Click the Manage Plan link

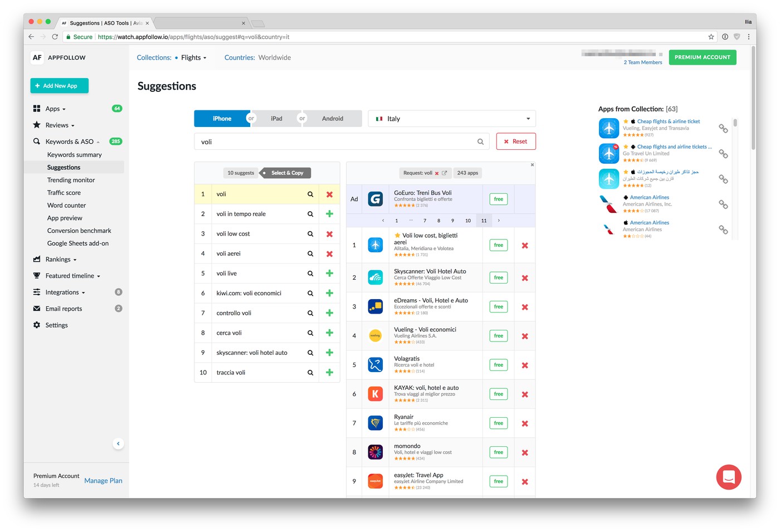(x=103, y=481)
